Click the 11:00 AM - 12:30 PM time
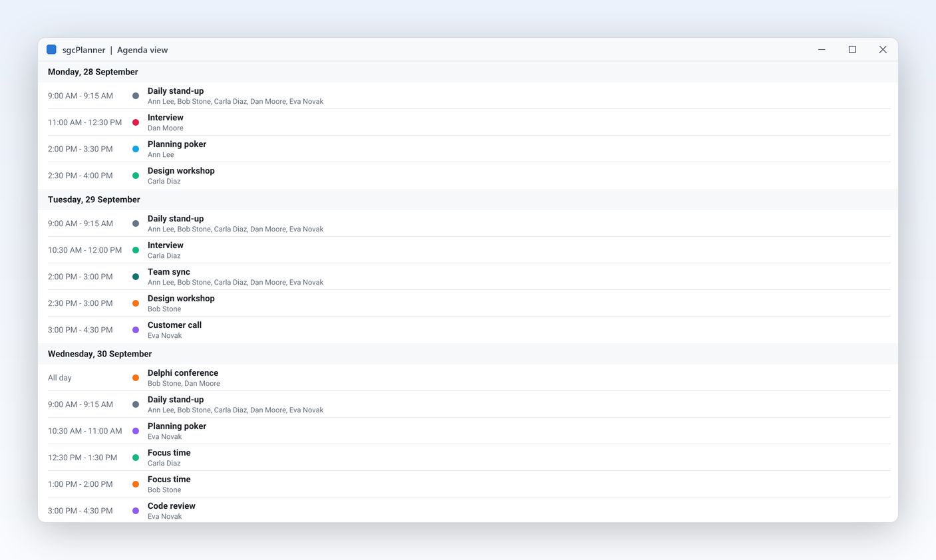 85,122
